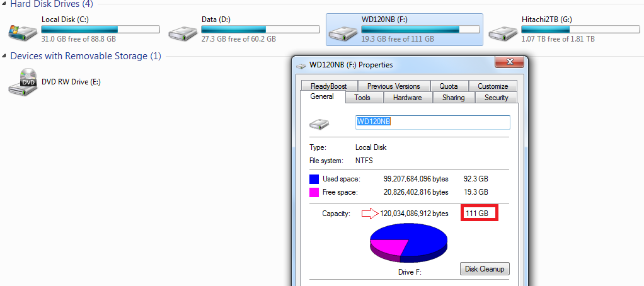
Task: Click the drive icon beside the name field
Action: pyautogui.click(x=319, y=124)
